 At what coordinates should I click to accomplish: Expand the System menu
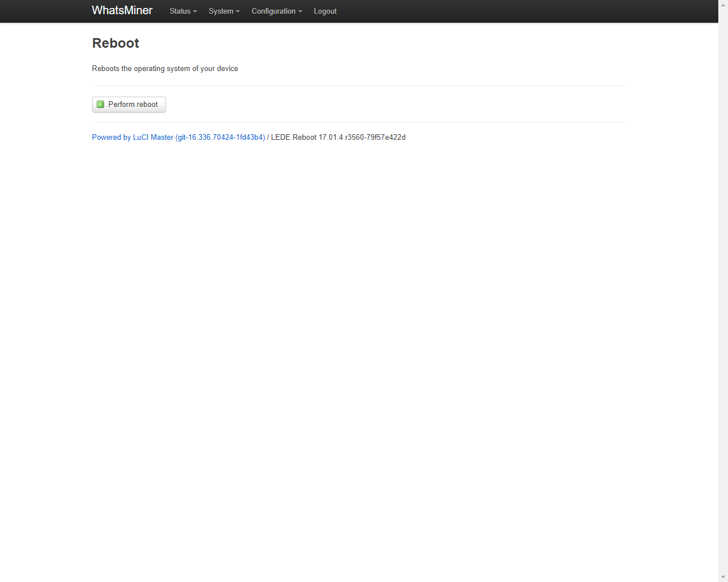[x=224, y=11]
